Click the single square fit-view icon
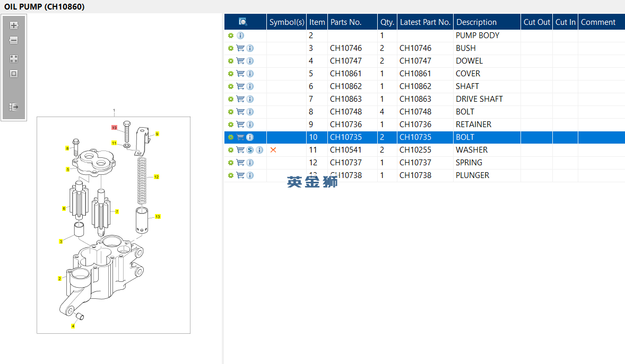 click(14, 74)
